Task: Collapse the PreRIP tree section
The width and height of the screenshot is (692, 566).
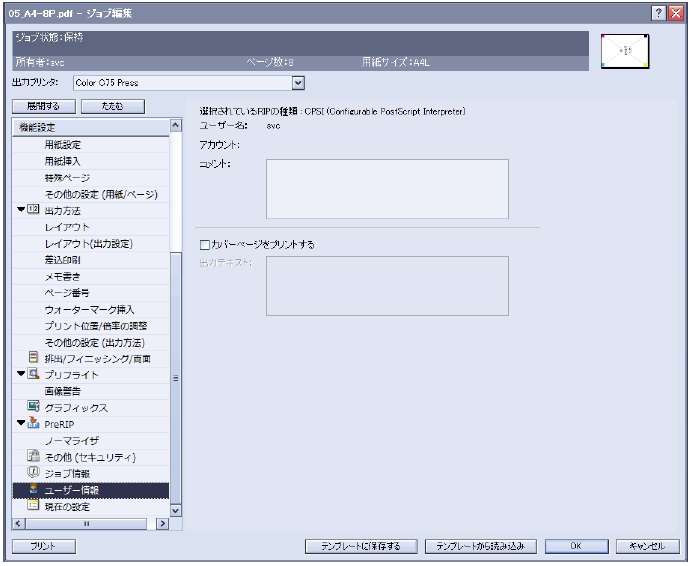Action: tap(21, 424)
